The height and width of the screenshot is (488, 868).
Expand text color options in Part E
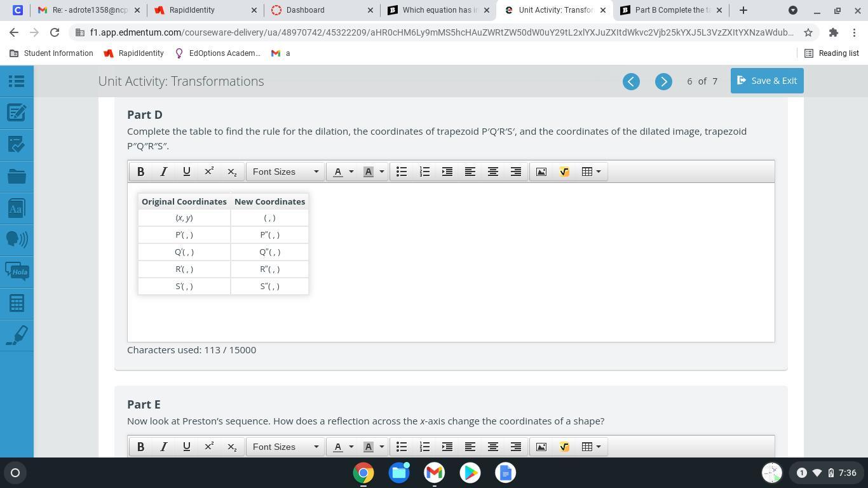click(x=351, y=447)
